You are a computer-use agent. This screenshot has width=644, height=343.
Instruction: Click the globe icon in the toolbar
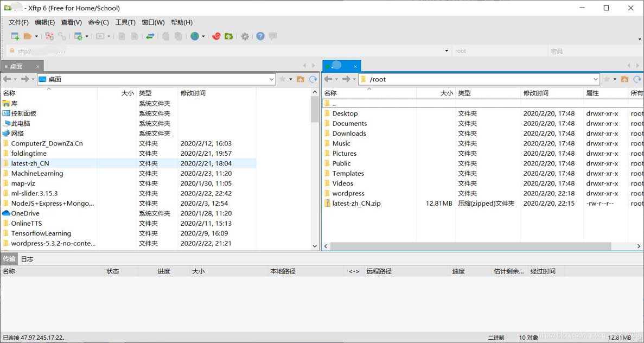point(195,36)
